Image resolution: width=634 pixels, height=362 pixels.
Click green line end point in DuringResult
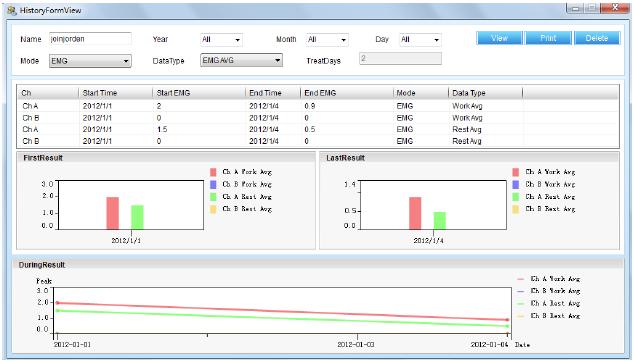(x=507, y=326)
